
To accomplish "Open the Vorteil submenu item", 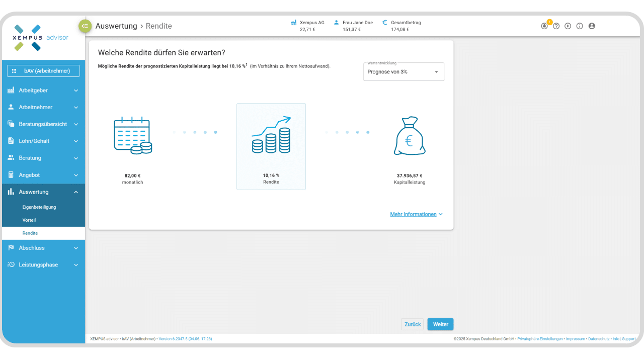I will pyautogui.click(x=29, y=220).
